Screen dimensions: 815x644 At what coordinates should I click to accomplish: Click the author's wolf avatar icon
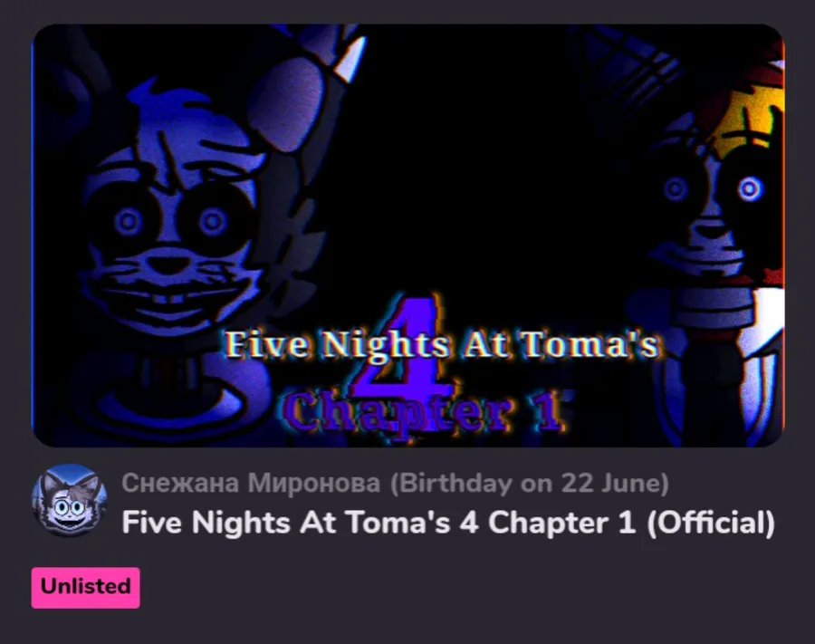[69, 501]
